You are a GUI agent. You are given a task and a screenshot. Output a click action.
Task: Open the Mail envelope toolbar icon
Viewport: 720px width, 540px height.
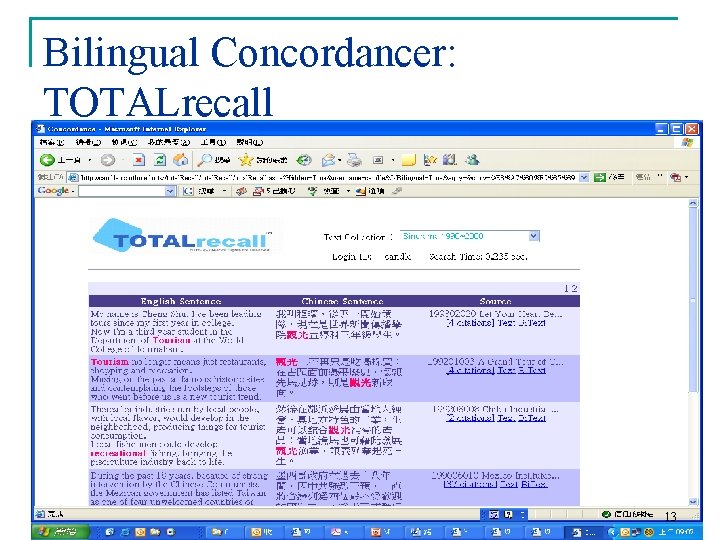328,160
